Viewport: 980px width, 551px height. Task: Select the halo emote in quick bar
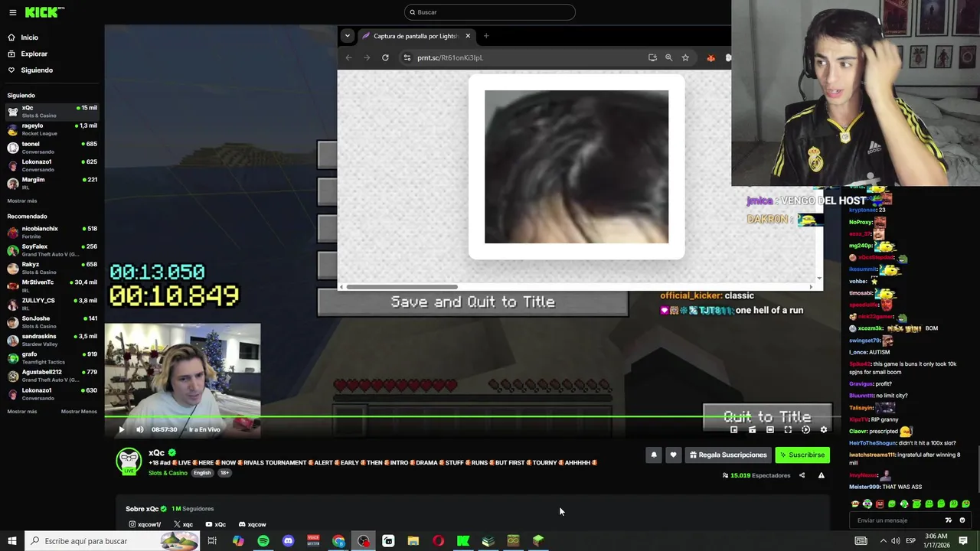click(916, 504)
